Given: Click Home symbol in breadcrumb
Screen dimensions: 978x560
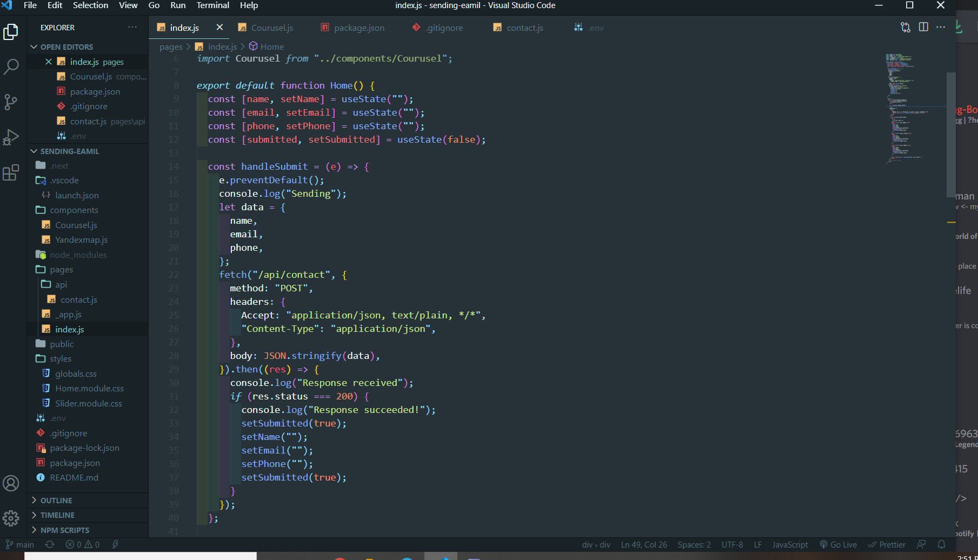Looking at the screenshot, I should tap(267, 47).
